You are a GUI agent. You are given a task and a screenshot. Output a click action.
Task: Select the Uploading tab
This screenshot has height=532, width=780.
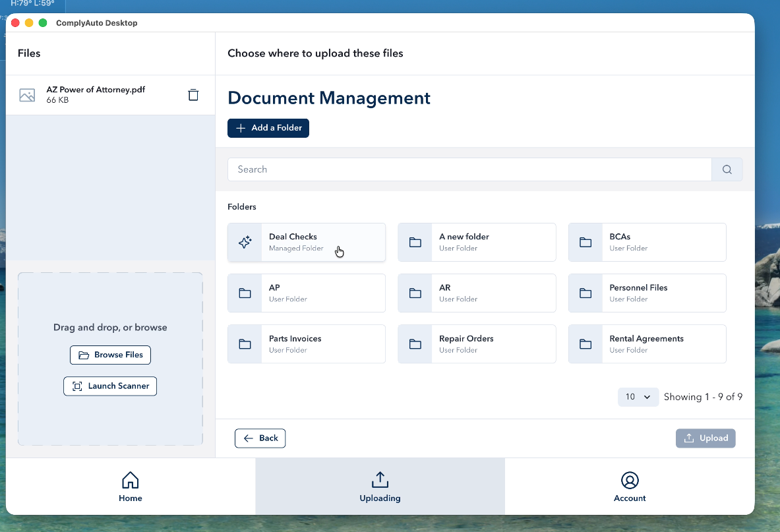(380, 487)
